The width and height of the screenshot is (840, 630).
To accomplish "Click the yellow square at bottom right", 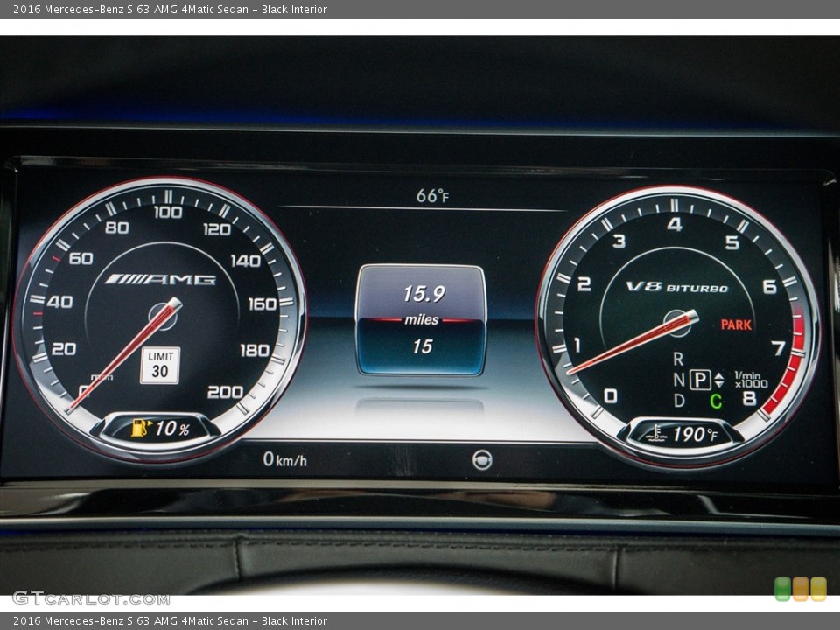I will (818, 588).
